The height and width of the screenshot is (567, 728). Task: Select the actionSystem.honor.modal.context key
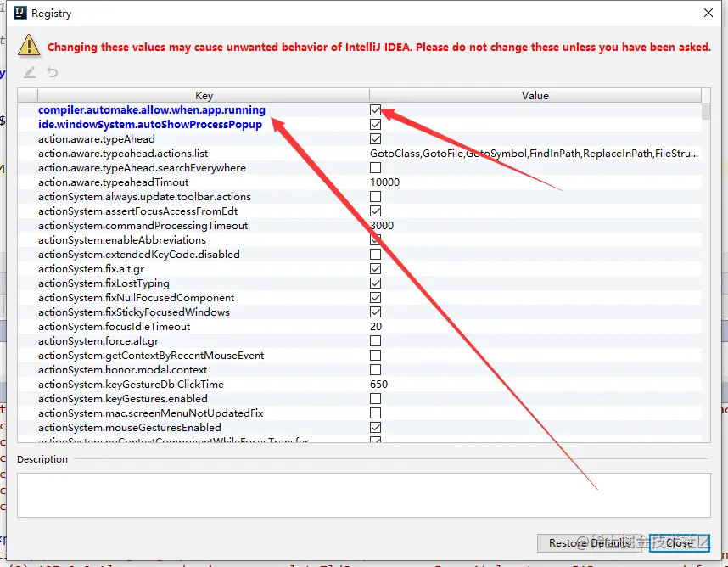[x=122, y=369]
